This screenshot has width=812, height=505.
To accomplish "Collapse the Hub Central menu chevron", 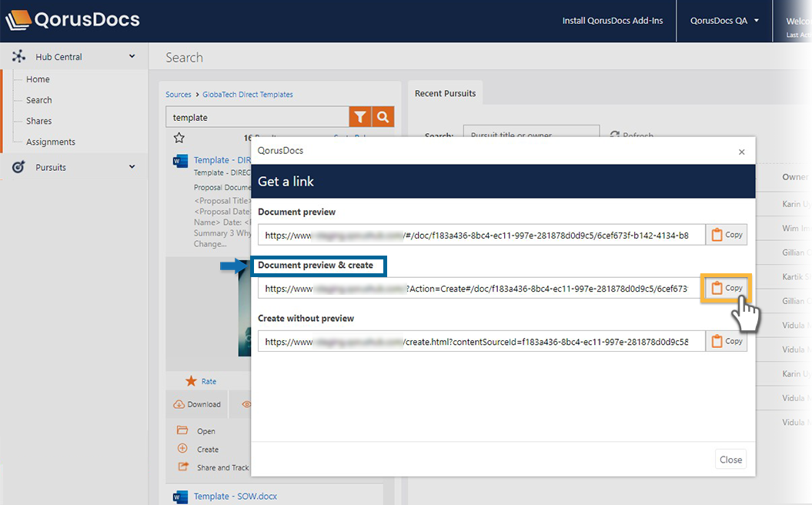I will click(132, 56).
